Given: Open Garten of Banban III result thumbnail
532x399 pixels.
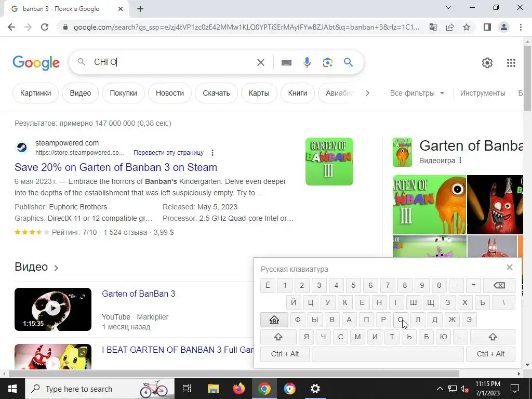Looking at the screenshot, I should point(329,162).
